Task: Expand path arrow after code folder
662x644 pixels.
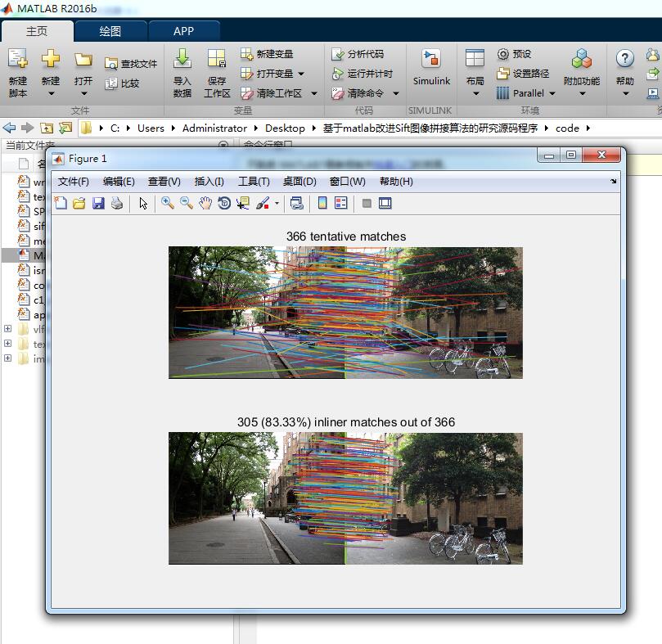Action: pos(588,128)
